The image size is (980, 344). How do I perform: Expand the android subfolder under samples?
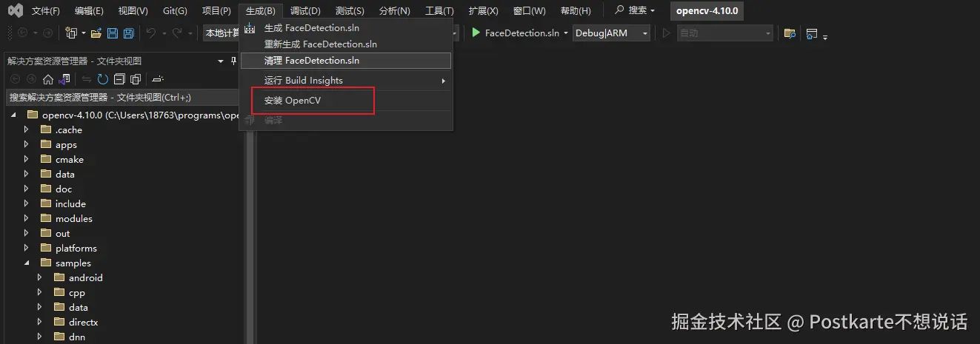[x=40, y=278]
